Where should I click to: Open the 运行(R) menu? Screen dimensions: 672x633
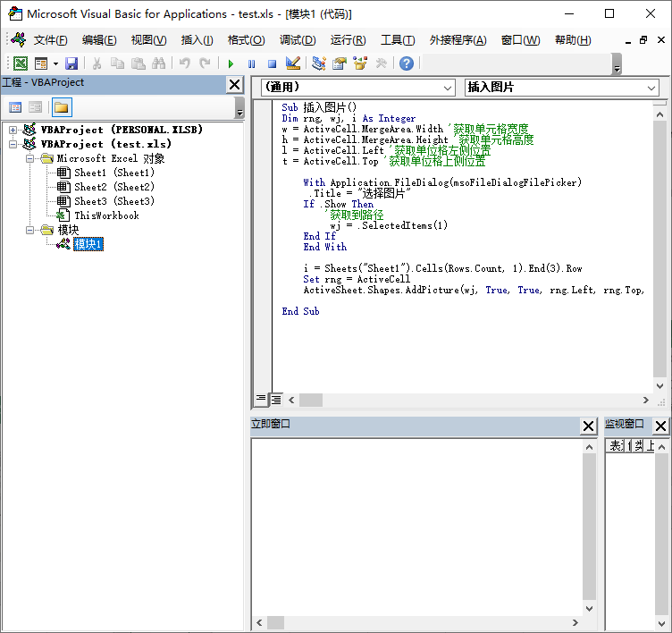coord(348,40)
